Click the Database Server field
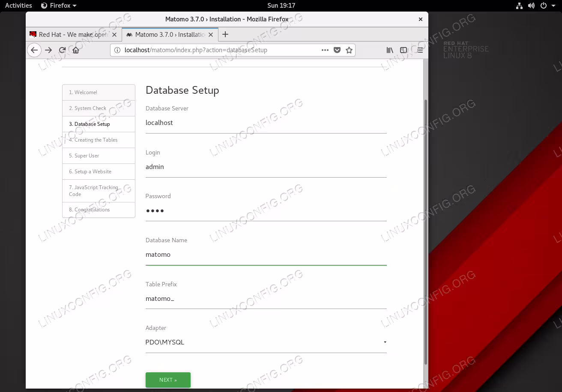Viewport: 562px width, 392px height. point(266,123)
